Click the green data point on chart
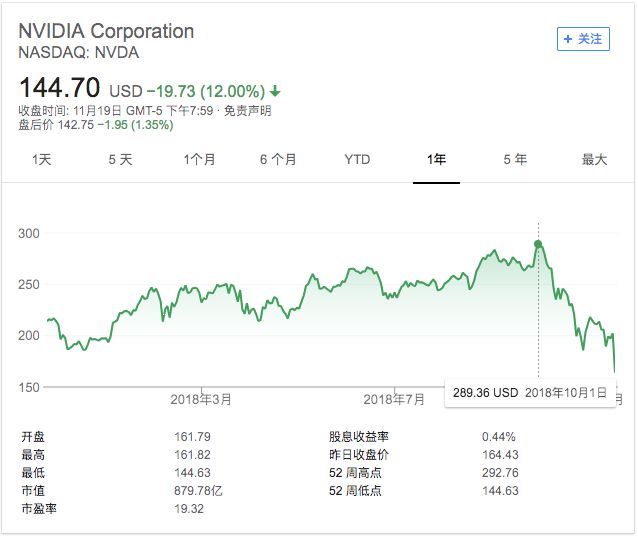The height and width of the screenshot is (536, 638). pos(538,244)
